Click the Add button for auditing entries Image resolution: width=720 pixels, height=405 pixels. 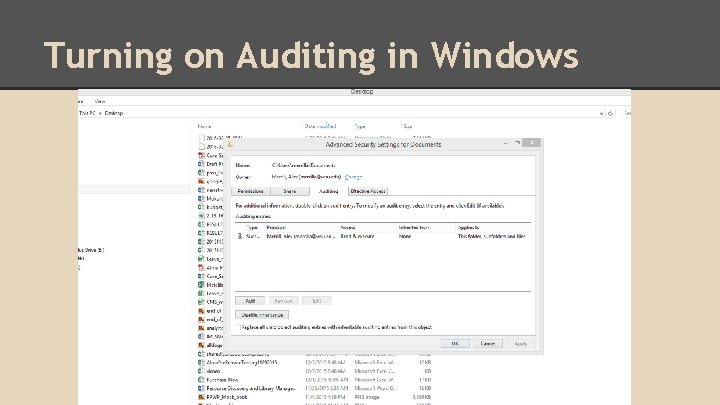tap(250, 301)
